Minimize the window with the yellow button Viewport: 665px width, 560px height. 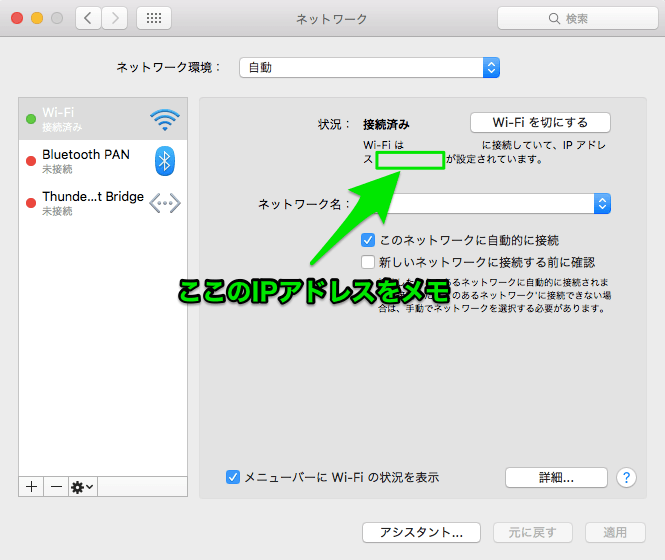(x=37, y=18)
